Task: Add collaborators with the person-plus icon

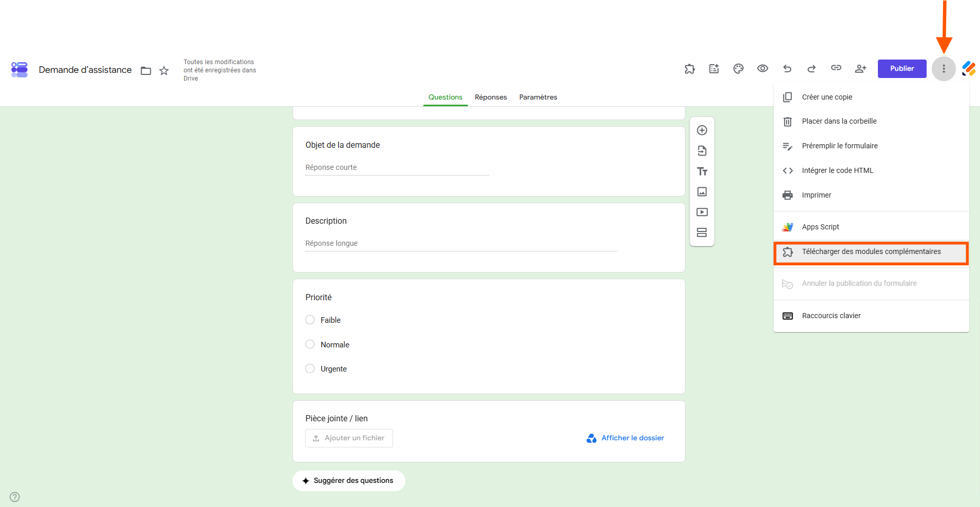Action: 860,69
